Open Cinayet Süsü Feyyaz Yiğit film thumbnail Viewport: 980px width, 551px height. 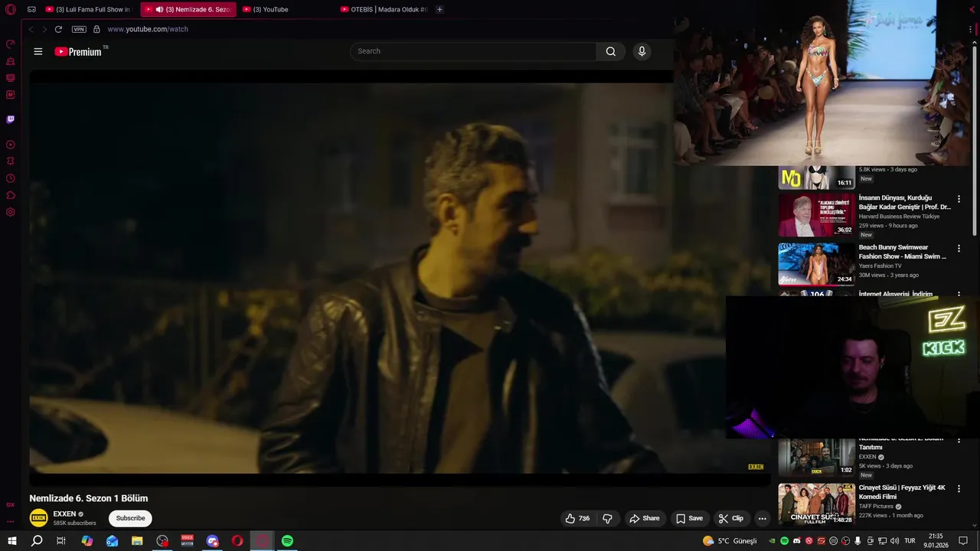click(816, 504)
